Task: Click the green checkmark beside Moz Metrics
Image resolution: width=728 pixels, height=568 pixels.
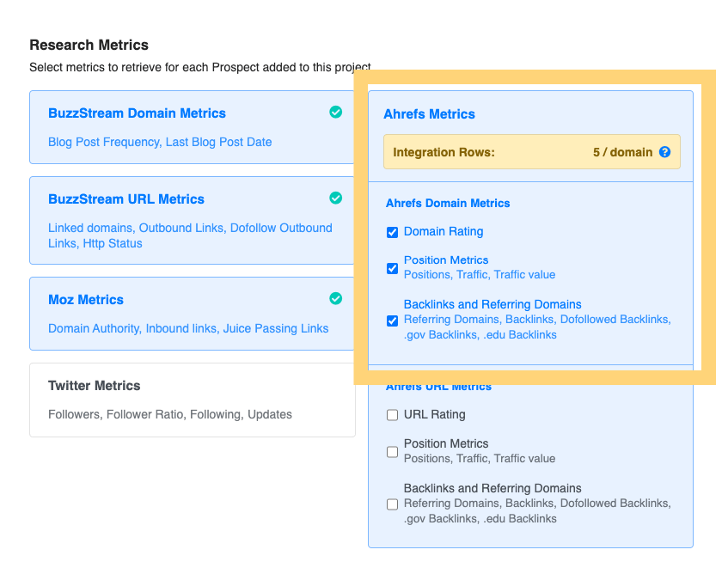Action: 336,298
